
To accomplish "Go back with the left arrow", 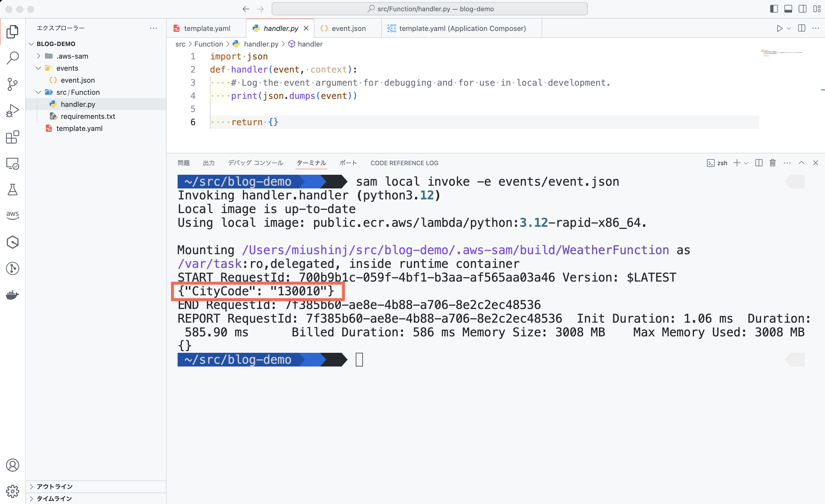I will point(246,9).
